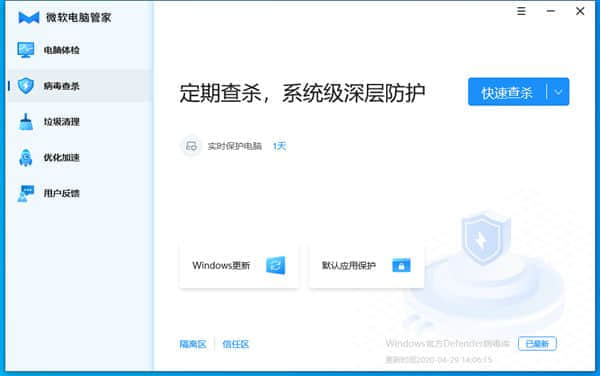Click the 实时保护电脑 status icon
Screen dimensions: 600x376
pyautogui.click(x=191, y=146)
